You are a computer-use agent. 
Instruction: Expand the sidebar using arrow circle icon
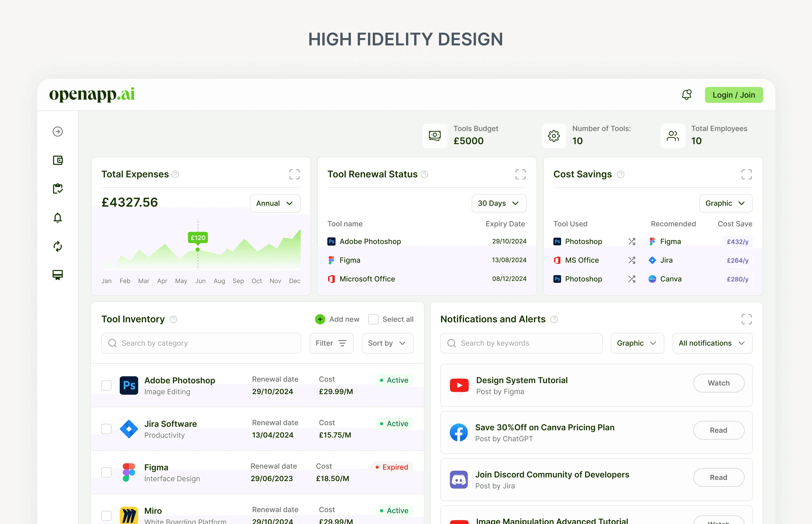(57, 131)
